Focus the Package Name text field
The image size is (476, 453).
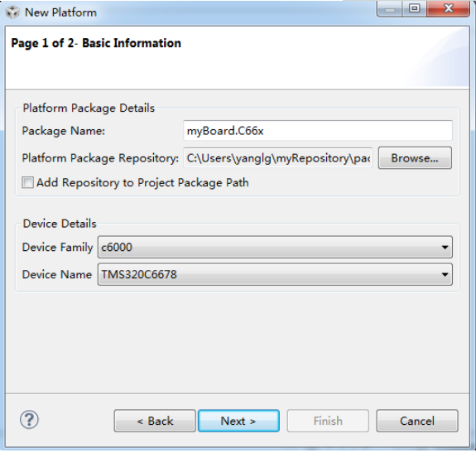(x=318, y=131)
